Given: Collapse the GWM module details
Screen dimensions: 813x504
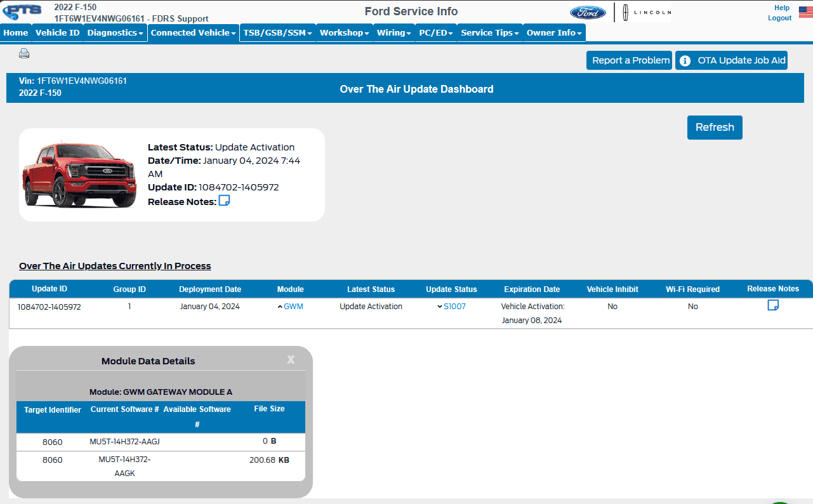Looking at the screenshot, I should 291,307.
